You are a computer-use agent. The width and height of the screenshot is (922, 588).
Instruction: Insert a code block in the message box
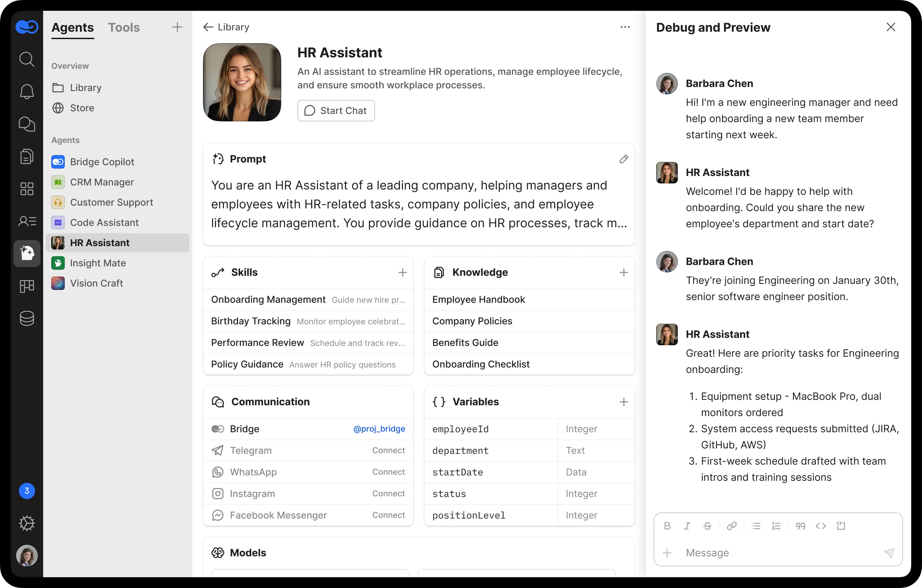(x=841, y=526)
